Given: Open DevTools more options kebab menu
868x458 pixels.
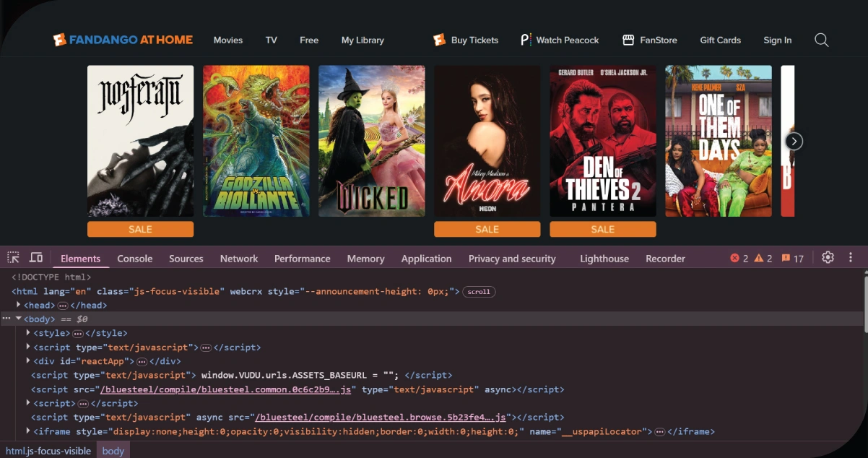Looking at the screenshot, I should point(851,258).
